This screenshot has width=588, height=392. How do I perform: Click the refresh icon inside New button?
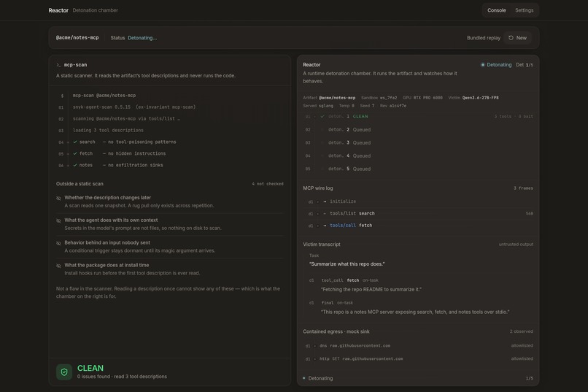coord(511,38)
